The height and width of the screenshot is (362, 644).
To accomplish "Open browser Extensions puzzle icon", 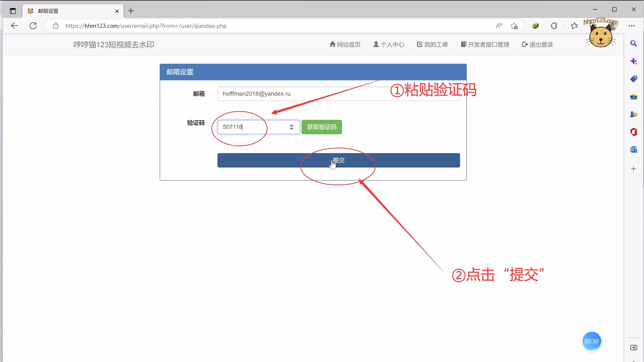I will point(554,26).
